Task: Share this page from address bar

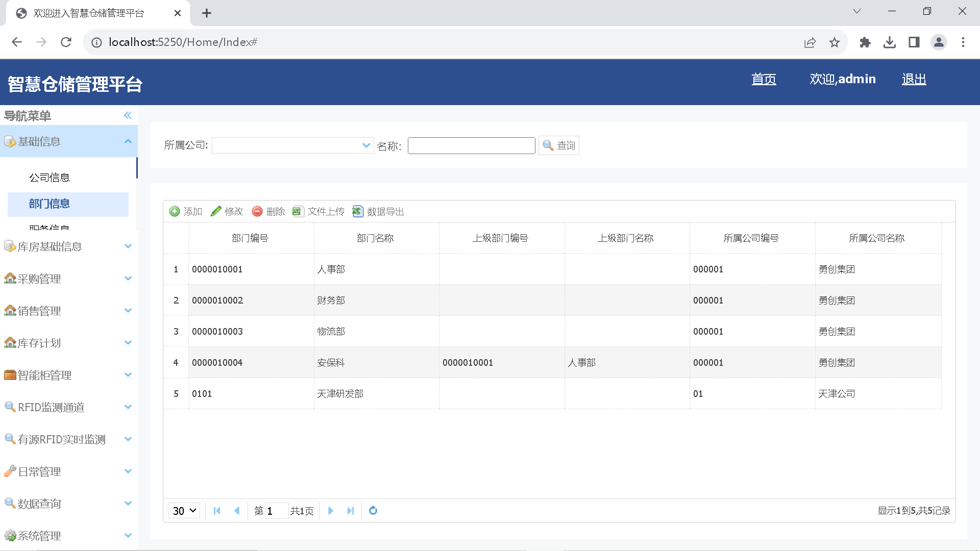Action: coord(810,42)
